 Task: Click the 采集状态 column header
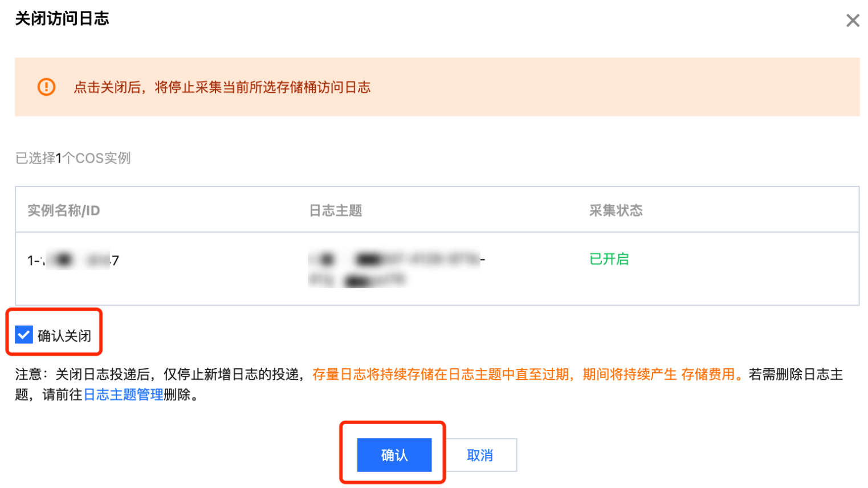616,210
